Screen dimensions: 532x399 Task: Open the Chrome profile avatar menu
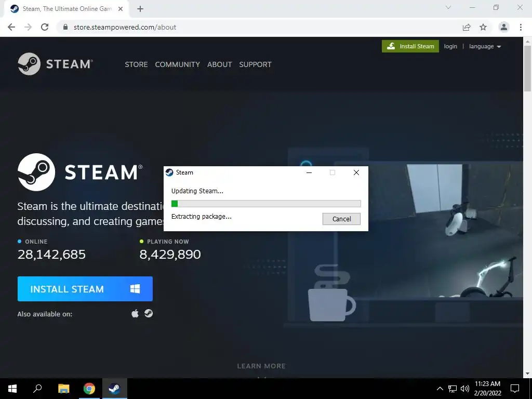pyautogui.click(x=504, y=27)
